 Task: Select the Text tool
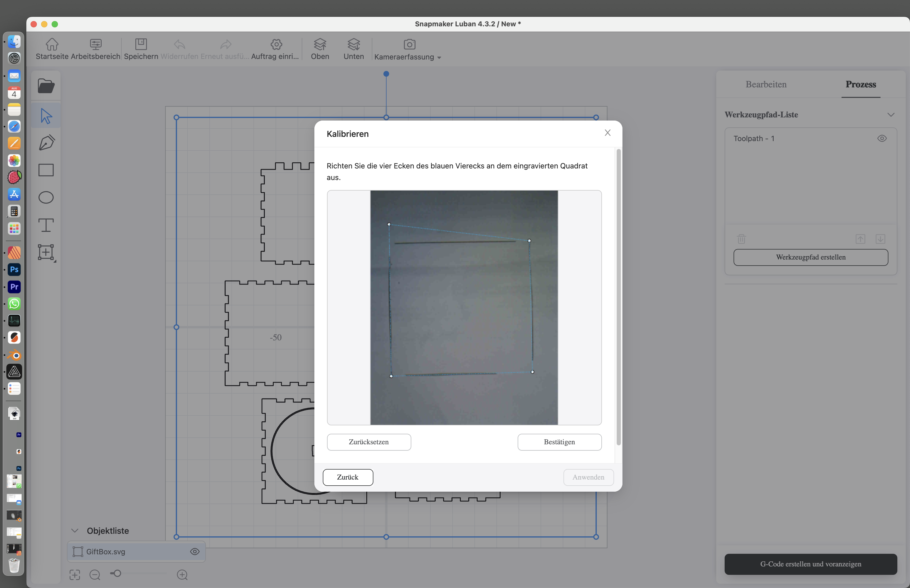pyautogui.click(x=46, y=225)
